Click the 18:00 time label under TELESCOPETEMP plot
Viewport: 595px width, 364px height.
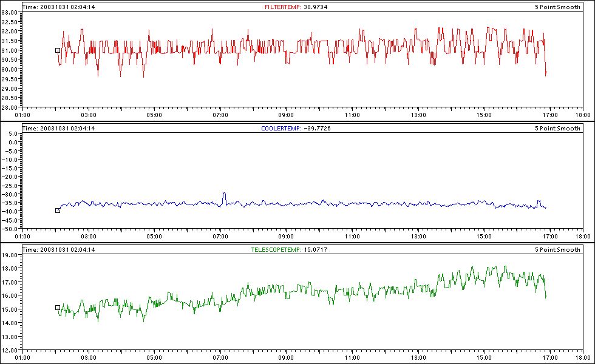[x=583, y=357]
